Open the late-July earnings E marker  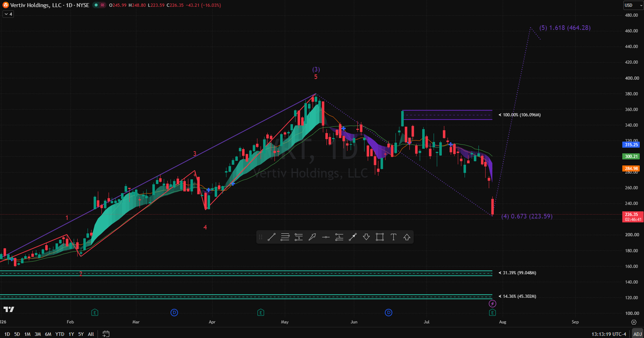point(492,312)
